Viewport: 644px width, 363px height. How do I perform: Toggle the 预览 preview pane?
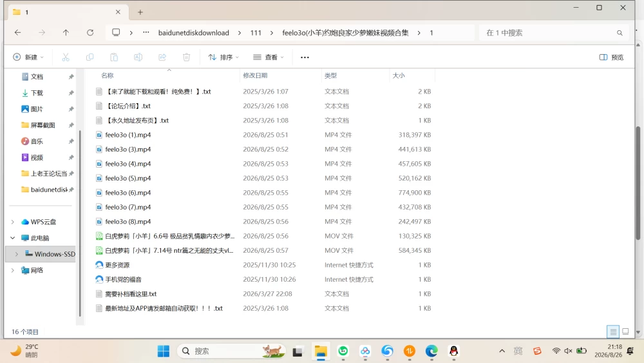point(611,57)
